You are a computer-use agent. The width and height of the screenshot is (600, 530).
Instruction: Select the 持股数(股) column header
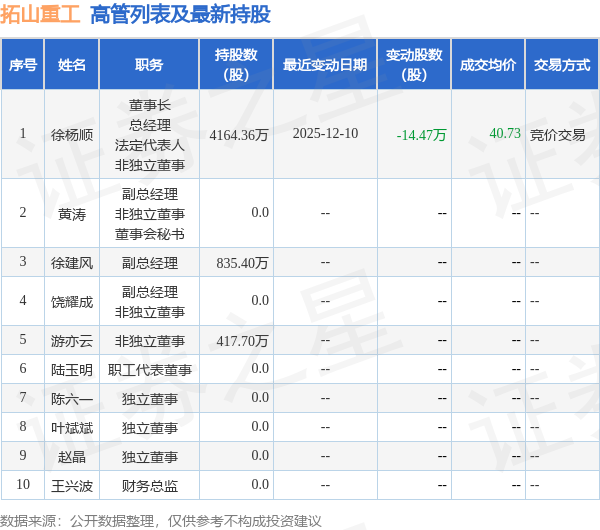pyautogui.click(x=236, y=64)
